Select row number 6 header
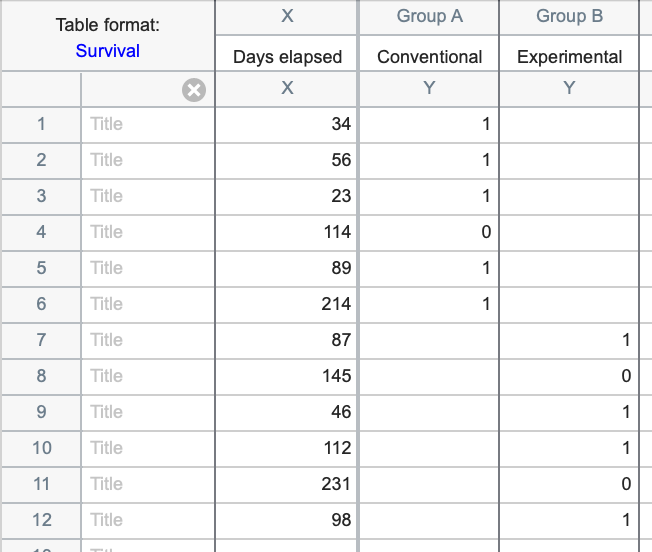The image size is (652, 552). pyautogui.click(x=41, y=304)
